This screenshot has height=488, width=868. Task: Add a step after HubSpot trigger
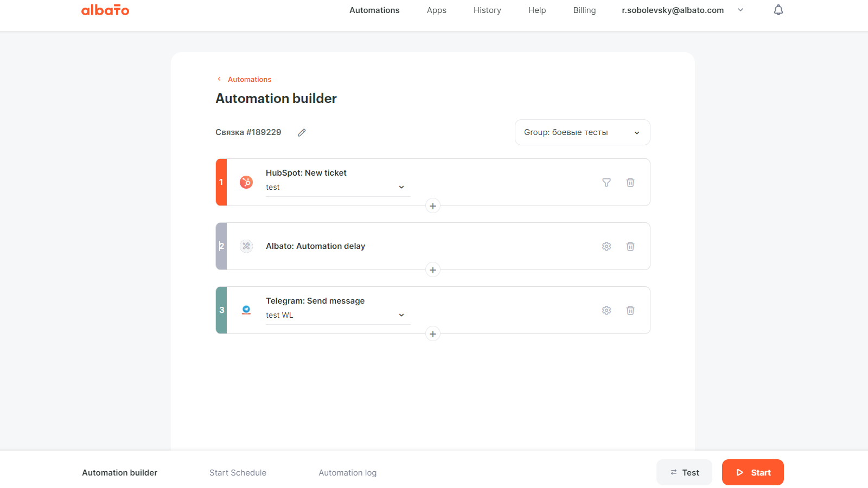(x=433, y=206)
